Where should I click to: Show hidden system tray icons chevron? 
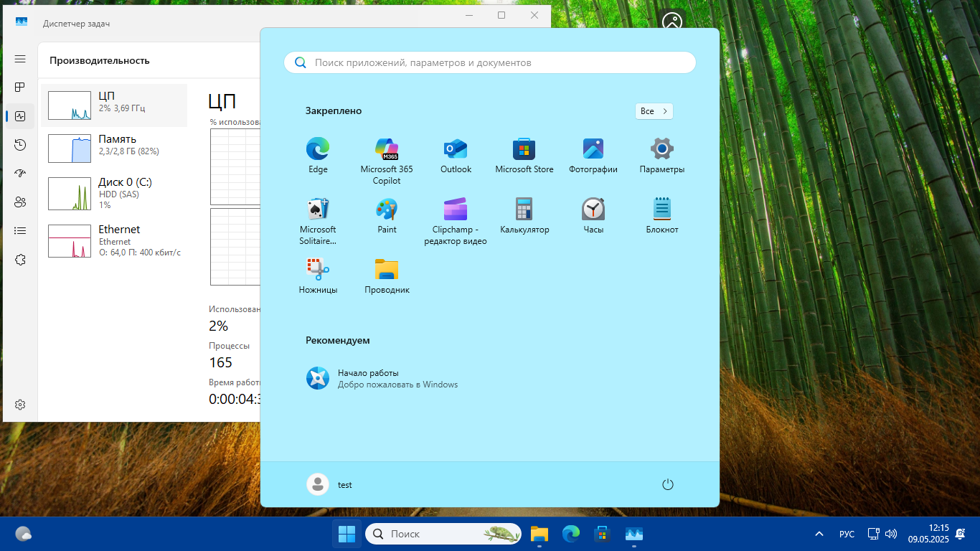click(819, 534)
